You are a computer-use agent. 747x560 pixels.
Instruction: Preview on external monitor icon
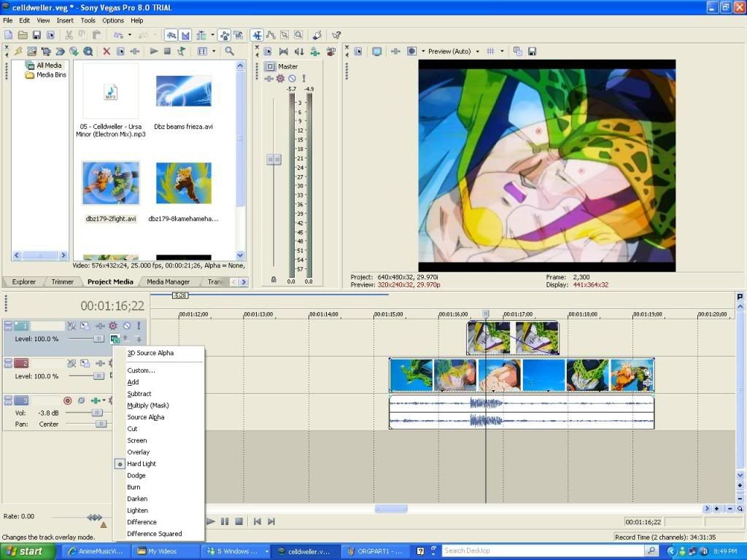click(376, 51)
